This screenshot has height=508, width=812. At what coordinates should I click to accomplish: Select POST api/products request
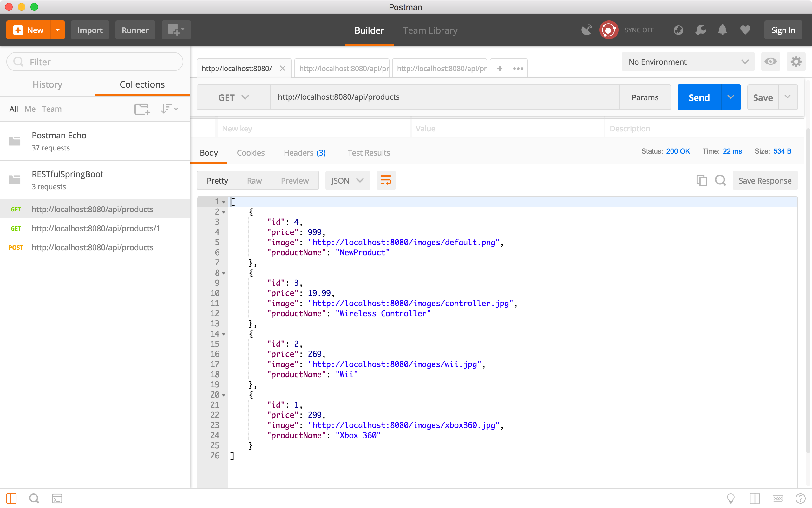(95, 247)
